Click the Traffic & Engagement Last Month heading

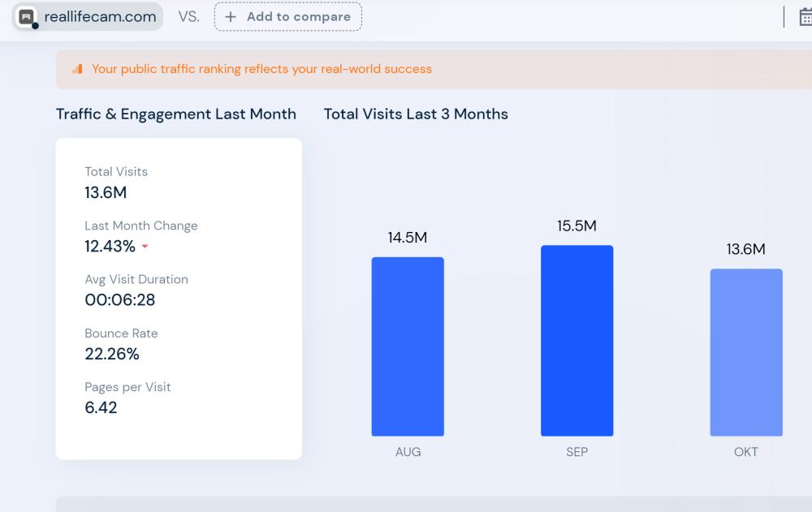click(176, 114)
